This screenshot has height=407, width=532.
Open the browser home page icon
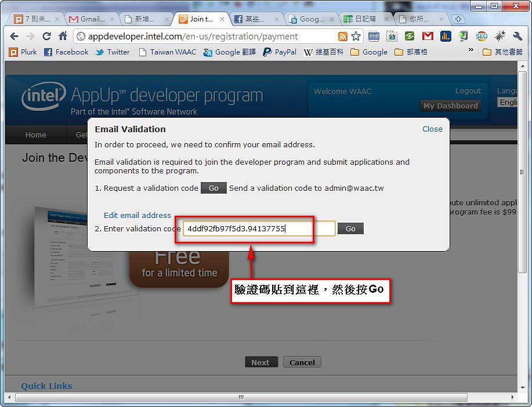(x=63, y=36)
